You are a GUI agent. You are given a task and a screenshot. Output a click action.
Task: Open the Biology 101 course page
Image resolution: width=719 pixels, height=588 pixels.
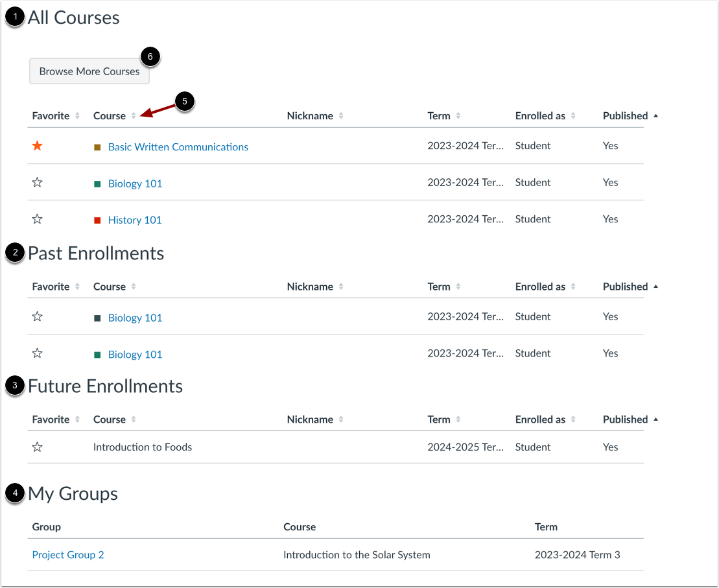(x=135, y=183)
